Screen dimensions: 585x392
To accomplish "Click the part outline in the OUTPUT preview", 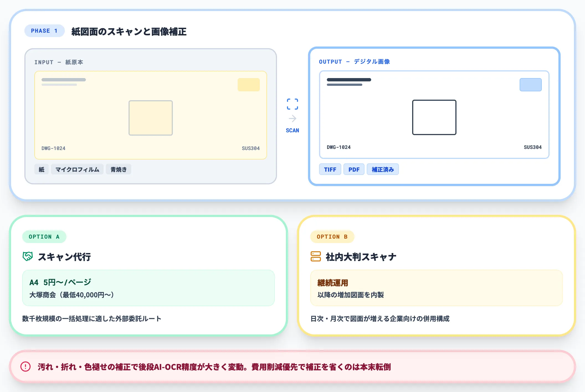I will pyautogui.click(x=434, y=117).
